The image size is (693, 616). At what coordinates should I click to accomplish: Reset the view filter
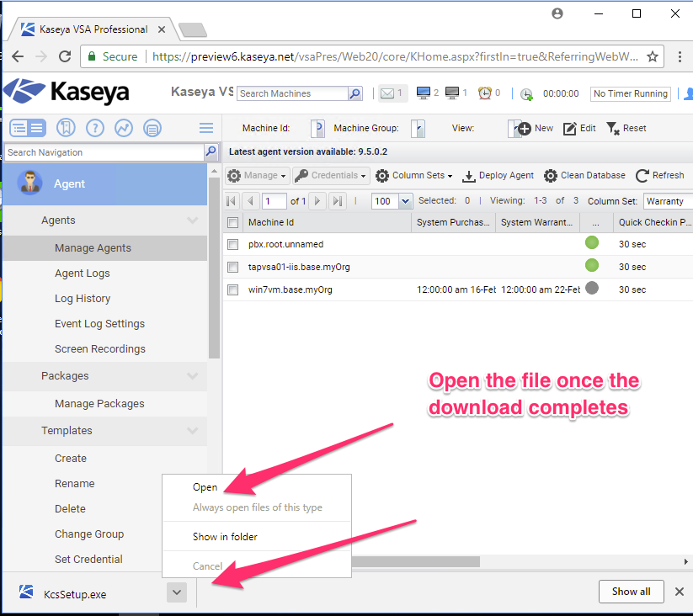[626, 128]
